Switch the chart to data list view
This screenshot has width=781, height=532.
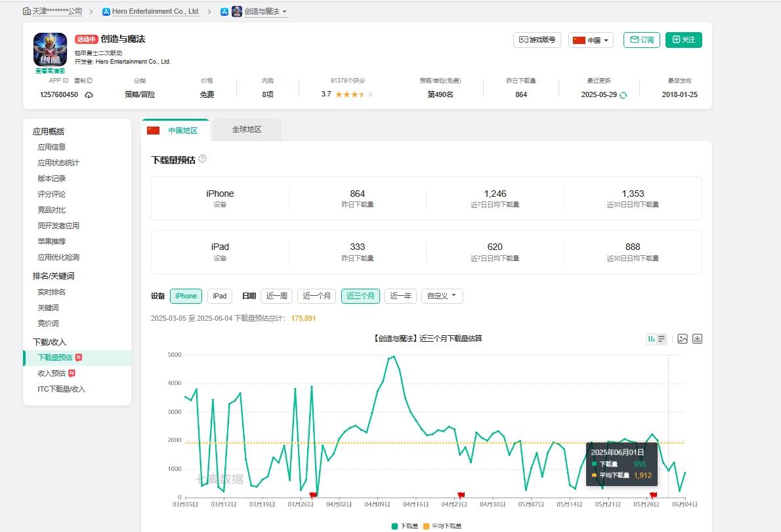662,339
